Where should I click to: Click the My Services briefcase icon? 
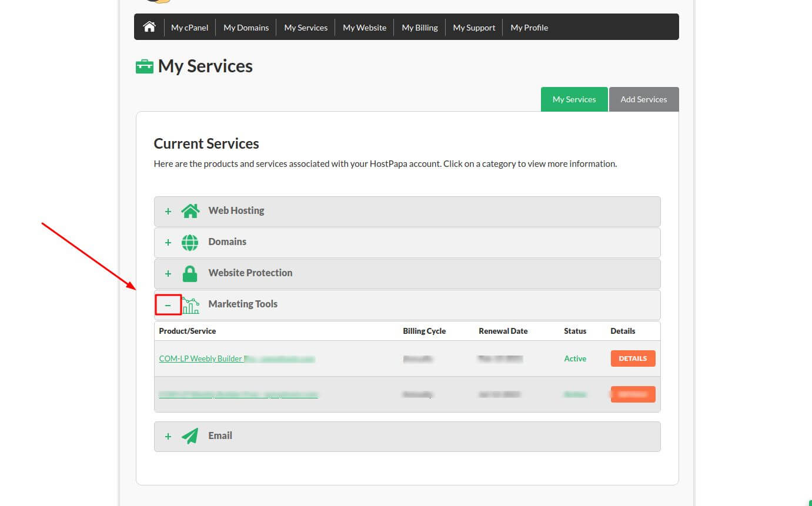(x=145, y=66)
